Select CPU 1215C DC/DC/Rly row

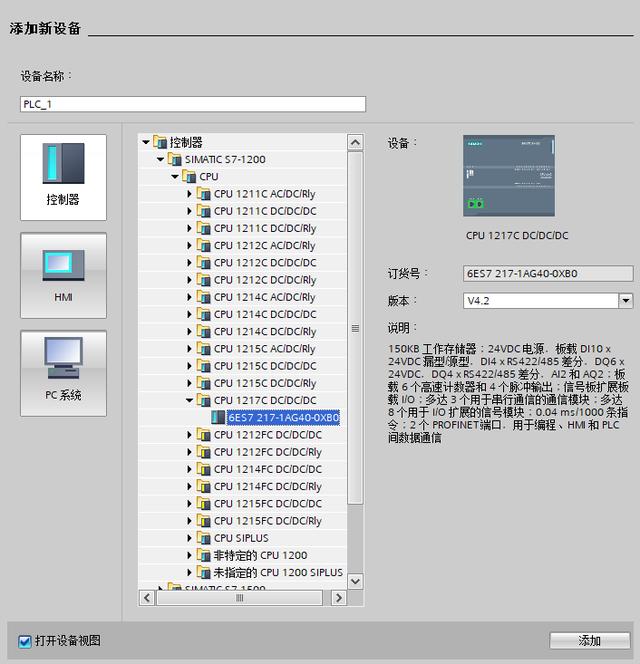[x=265, y=383]
